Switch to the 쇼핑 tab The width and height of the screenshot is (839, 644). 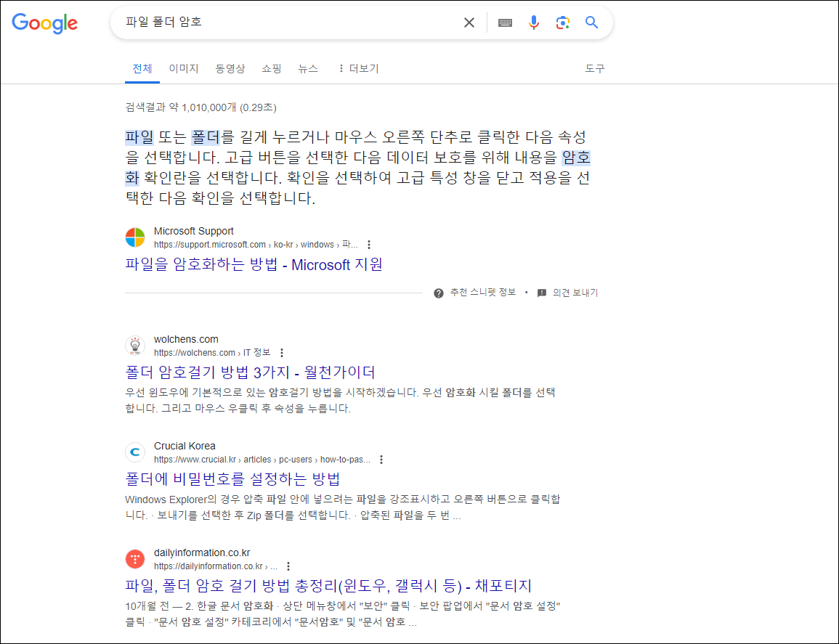(x=271, y=68)
